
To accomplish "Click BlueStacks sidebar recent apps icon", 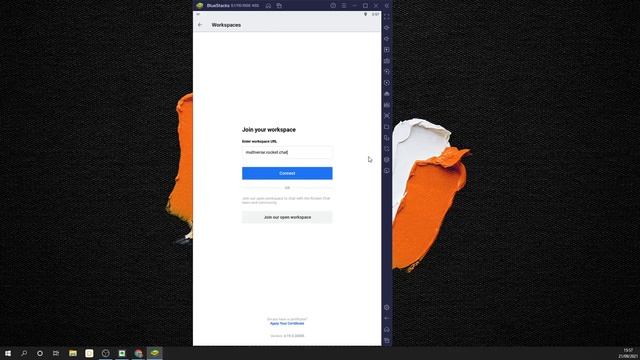I will click(x=387, y=340).
